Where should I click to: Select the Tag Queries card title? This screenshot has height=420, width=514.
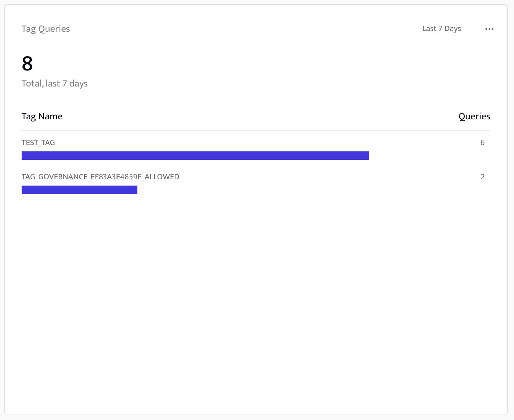point(46,29)
